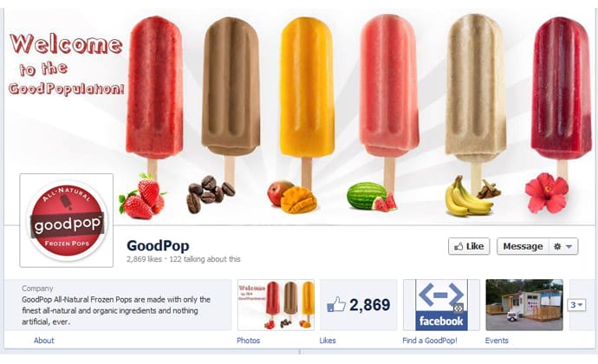Open the Events link
Viewport: 598px width, 364px height.
497,341
